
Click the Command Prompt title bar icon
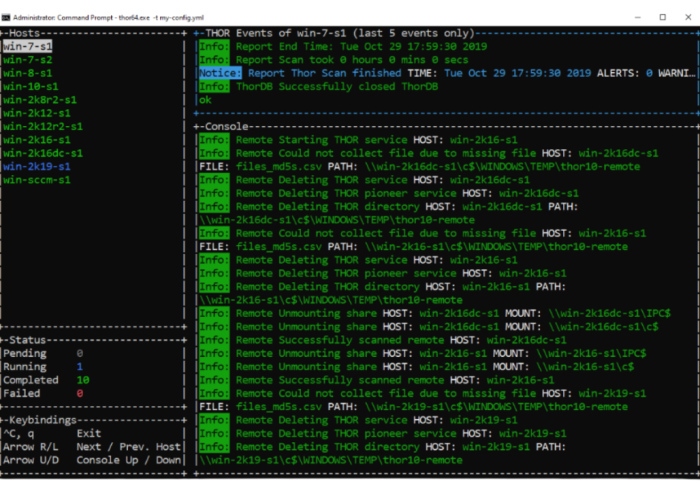6,17
